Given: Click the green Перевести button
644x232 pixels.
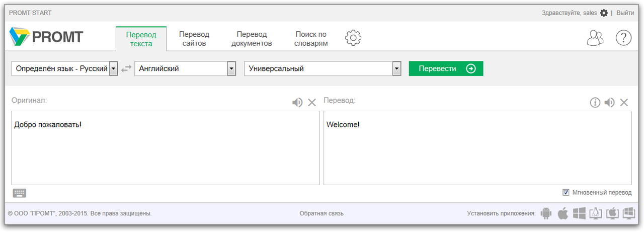Looking at the screenshot, I should coord(446,68).
